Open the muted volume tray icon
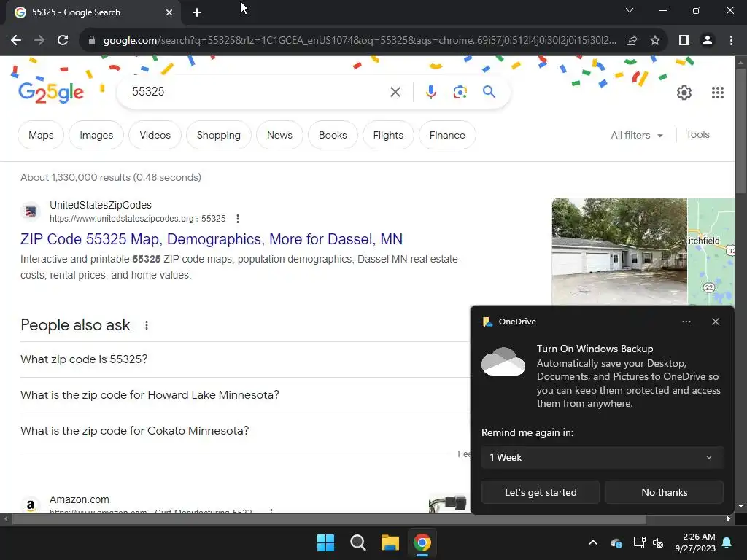Image resolution: width=747 pixels, height=560 pixels. coord(658,542)
